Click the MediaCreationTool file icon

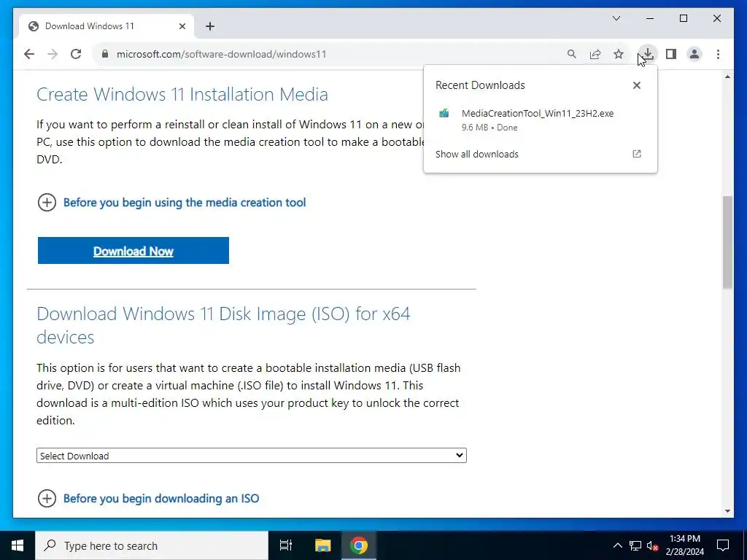444,113
